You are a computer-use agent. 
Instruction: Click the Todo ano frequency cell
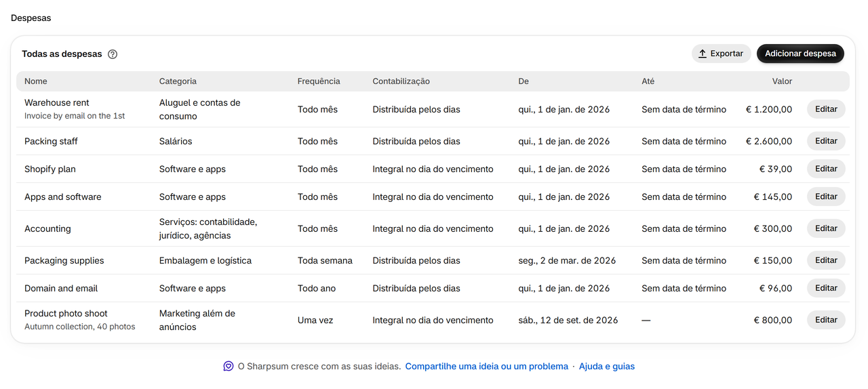[x=317, y=288]
